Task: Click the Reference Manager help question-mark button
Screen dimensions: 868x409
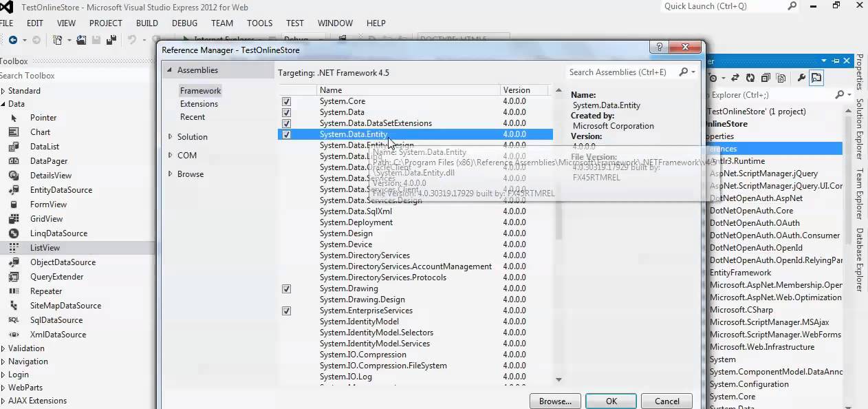Action: coord(660,48)
